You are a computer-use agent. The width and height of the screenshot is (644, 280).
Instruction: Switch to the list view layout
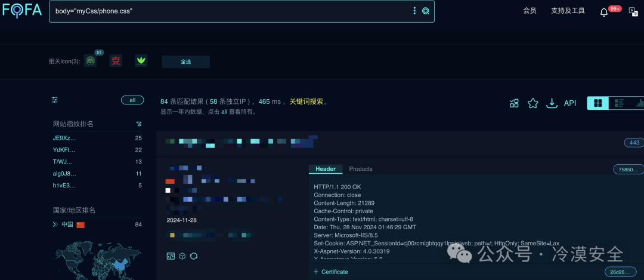[x=619, y=103]
